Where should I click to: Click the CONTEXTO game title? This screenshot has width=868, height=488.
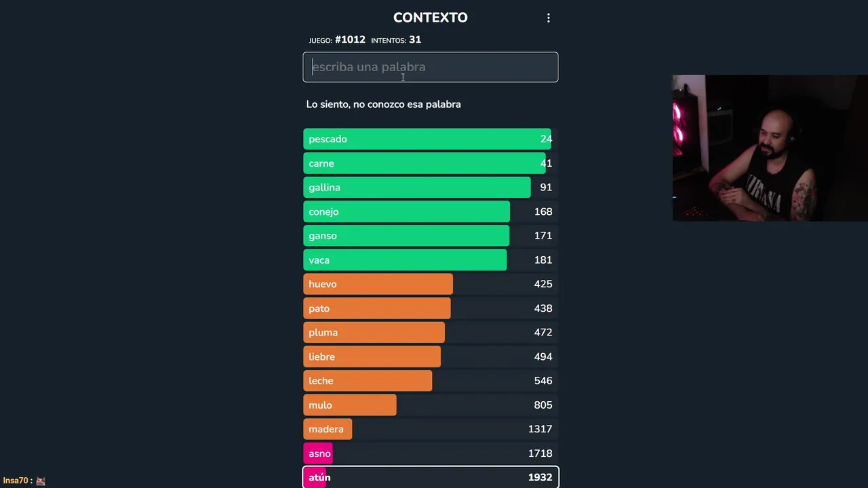tap(430, 18)
